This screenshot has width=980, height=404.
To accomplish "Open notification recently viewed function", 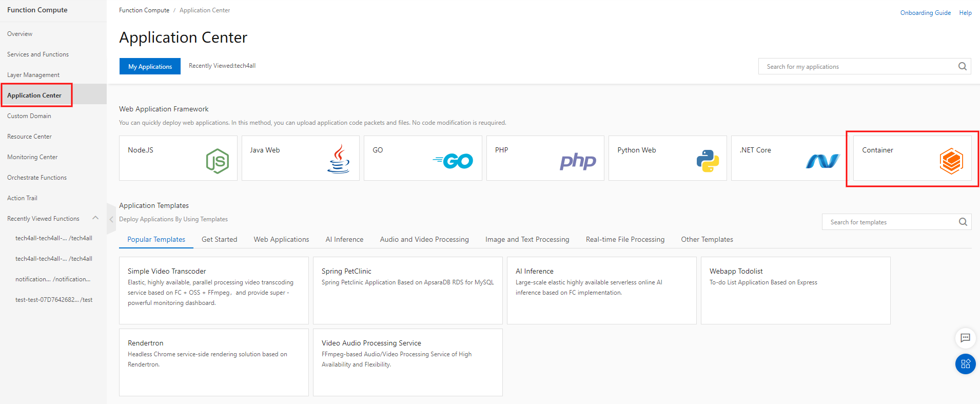I will point(53,279).
